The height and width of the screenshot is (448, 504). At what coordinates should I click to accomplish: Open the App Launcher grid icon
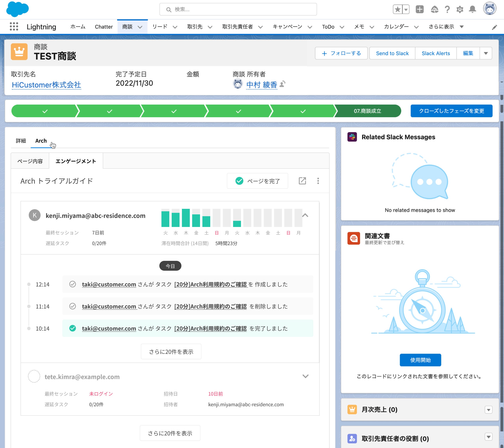(x=14, y=26)
